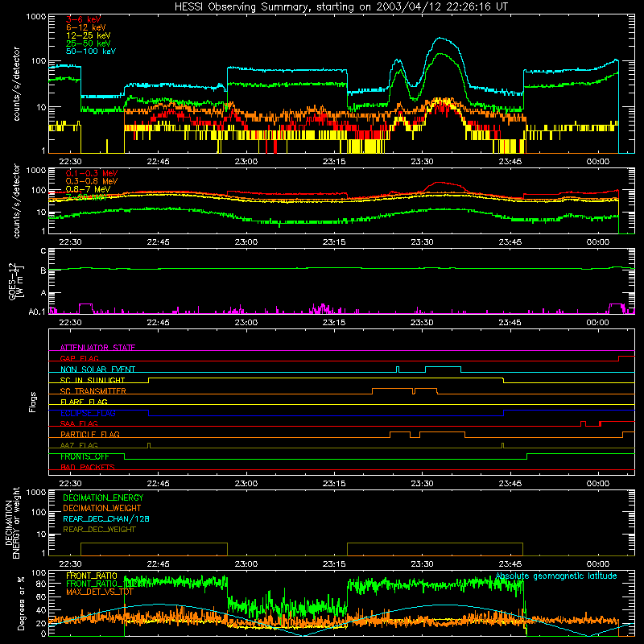Click the NON_SOLAR_EVENT flag label
The image size is (644, 644).
tap(97, 369)
